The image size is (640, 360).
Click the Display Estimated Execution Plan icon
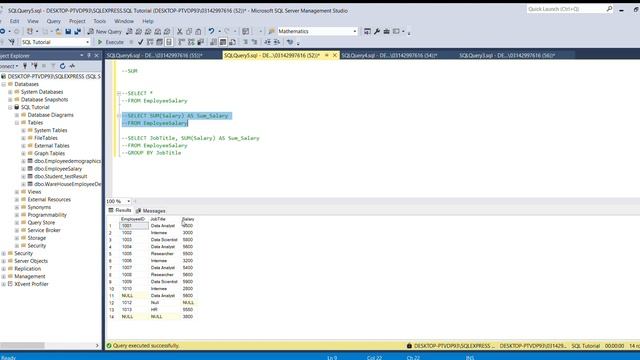coord(150,42)
